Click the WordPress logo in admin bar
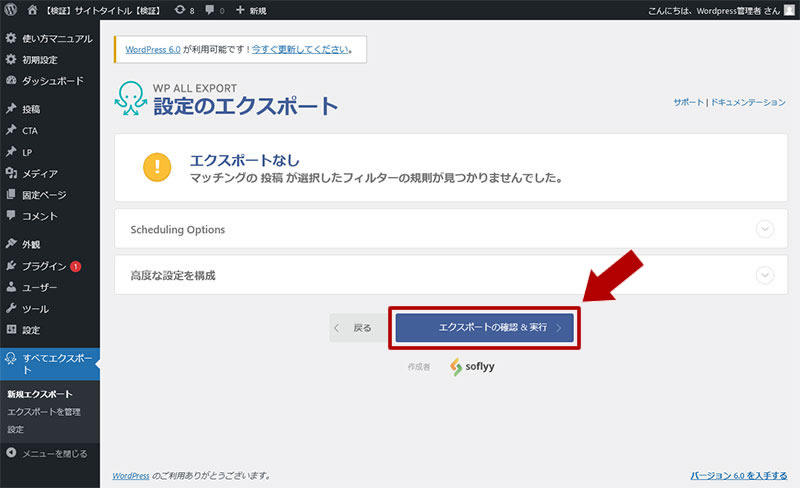The width and height of the screenshot is (800, 488). click(x=11, y=10)
